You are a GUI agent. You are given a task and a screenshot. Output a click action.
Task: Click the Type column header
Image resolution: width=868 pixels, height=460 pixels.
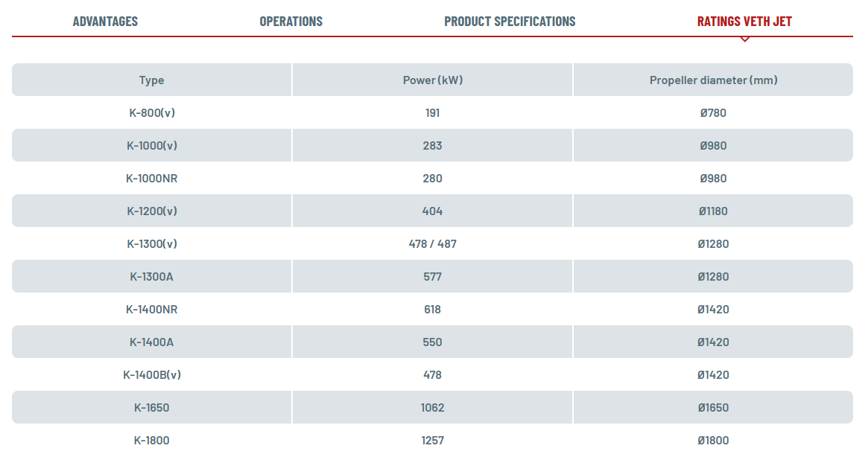point(151,80)
